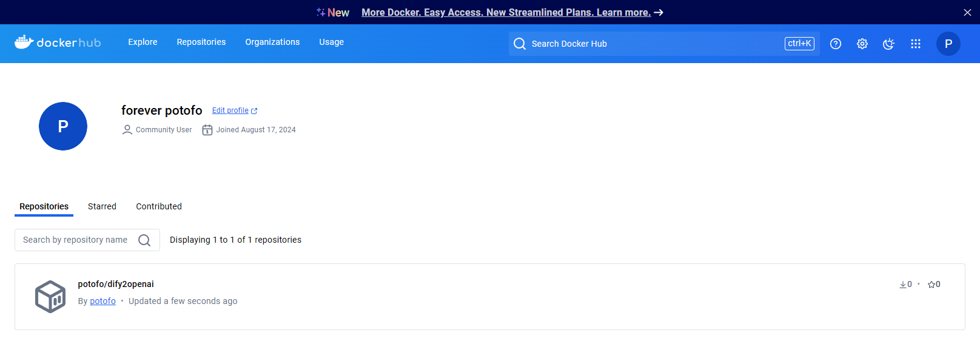Screen dimensions: 980x355
Task: Open the Repositories menu in header
Action: coord(201,42)
